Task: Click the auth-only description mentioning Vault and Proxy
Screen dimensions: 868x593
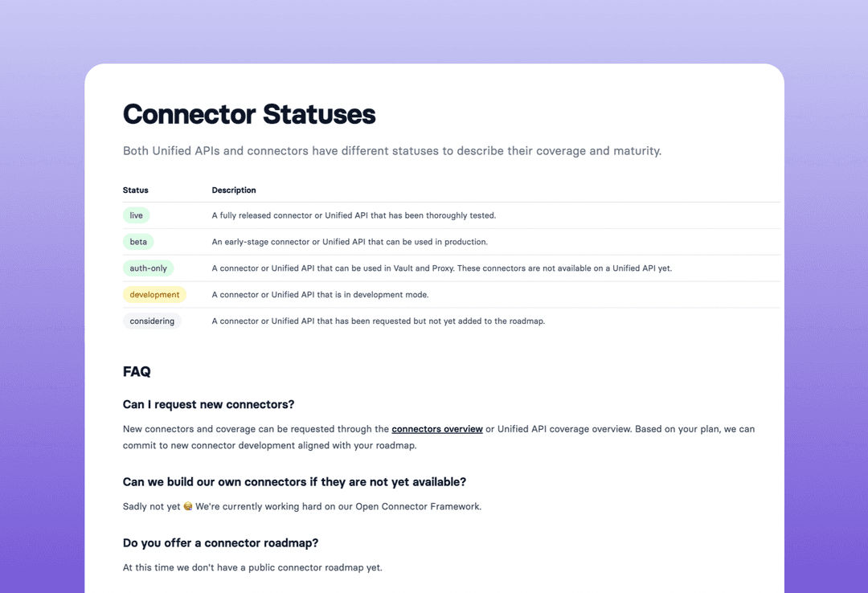Action: [441, 268]
